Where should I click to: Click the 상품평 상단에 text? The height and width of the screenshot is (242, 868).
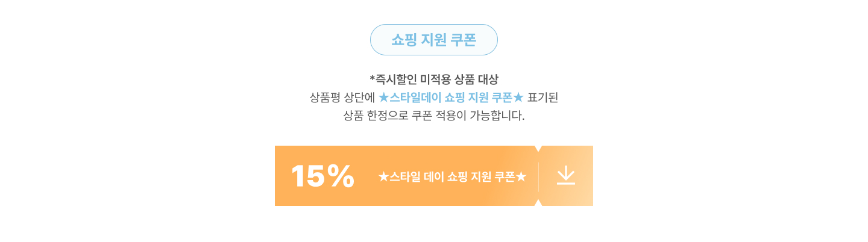[x=342, y=97]
